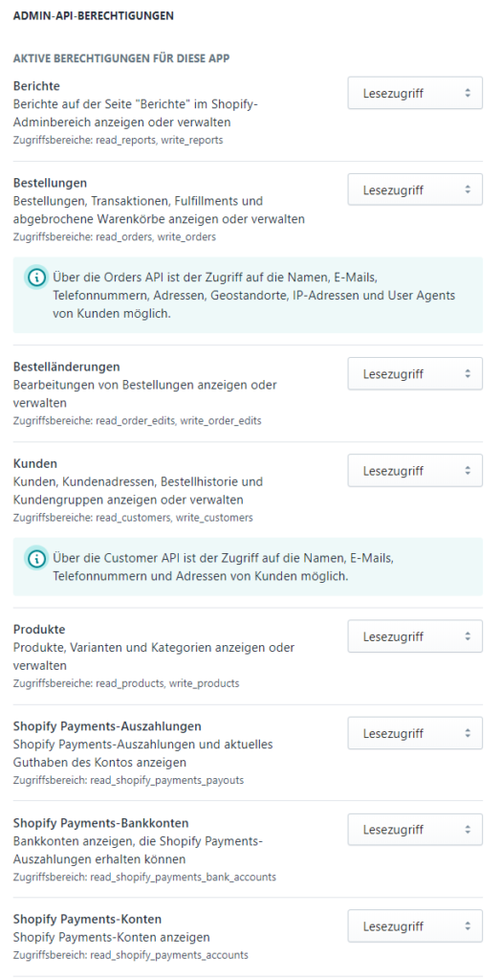Viewport: 501px width, 980px height.
Task: Open the Bestellungen Lesezugriff dropdown
Action: [x=415, y=189]
